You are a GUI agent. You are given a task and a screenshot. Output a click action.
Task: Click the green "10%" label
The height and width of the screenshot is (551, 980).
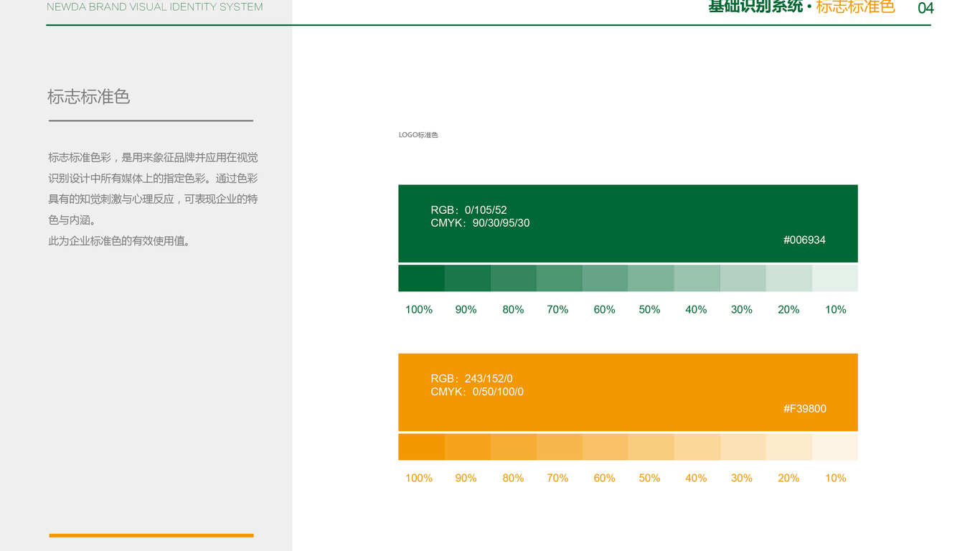[x=836, y=310]
